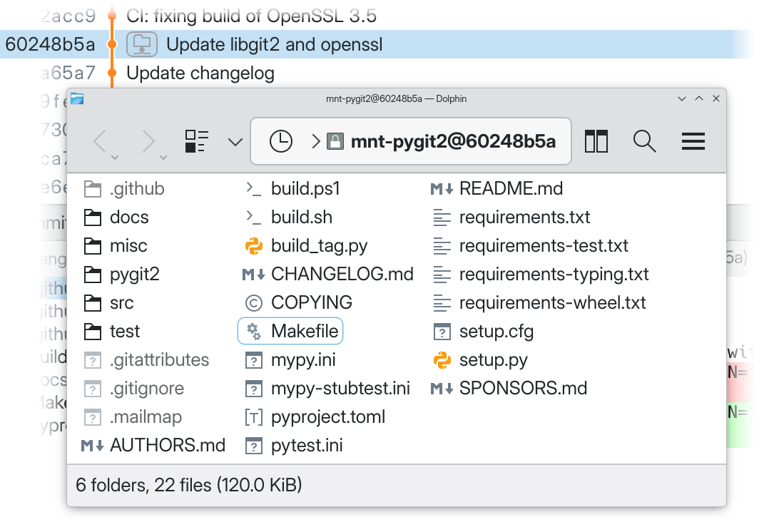Select the README.md file
Screen dimensions: 774x532
510,189
